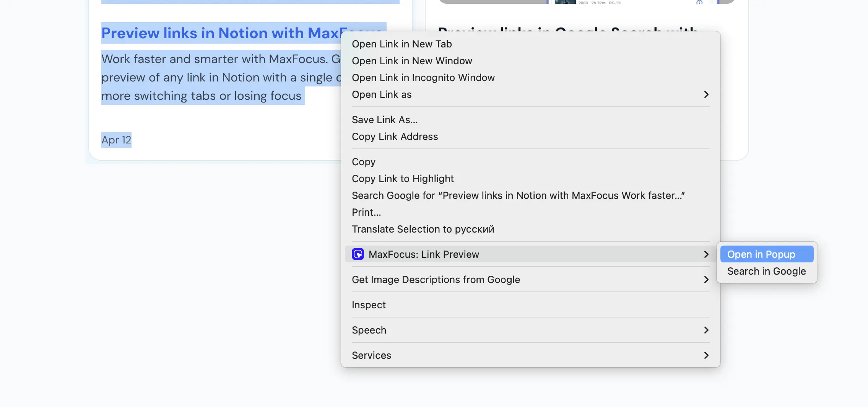868x407 pixels.
Task: Select Search in Google from submenu
Action: (x=767, y=271)
